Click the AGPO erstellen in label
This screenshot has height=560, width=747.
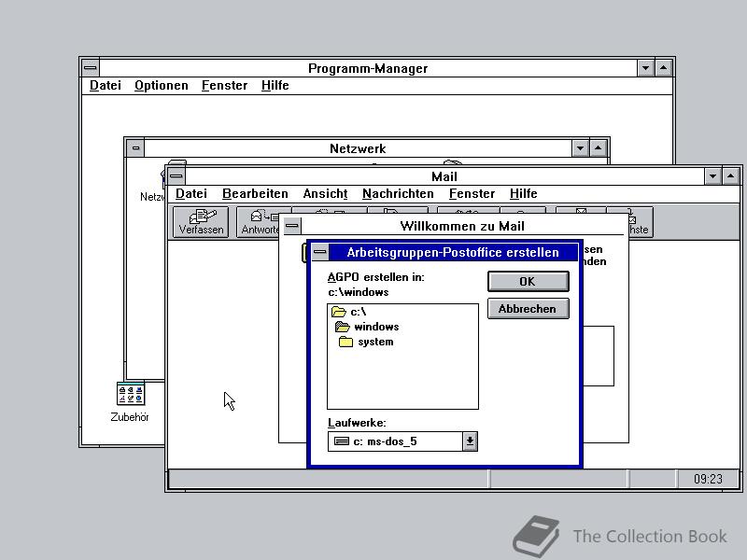coord(376,276)
